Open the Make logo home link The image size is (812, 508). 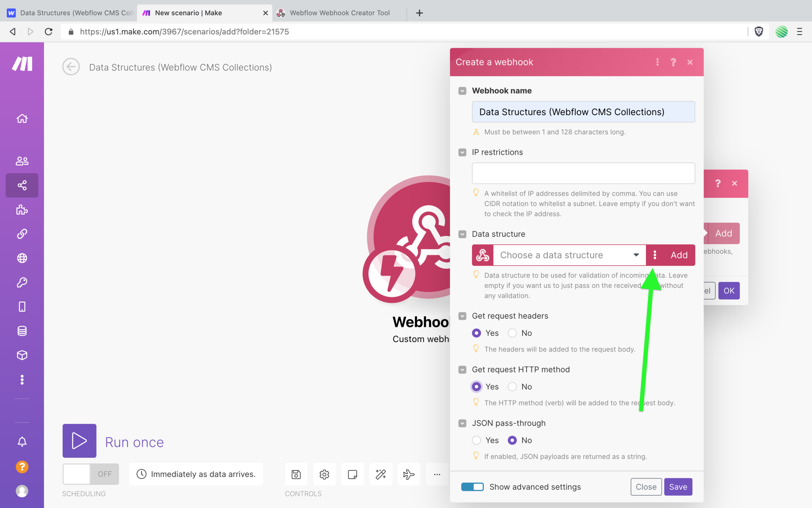(x=22, y=64)
